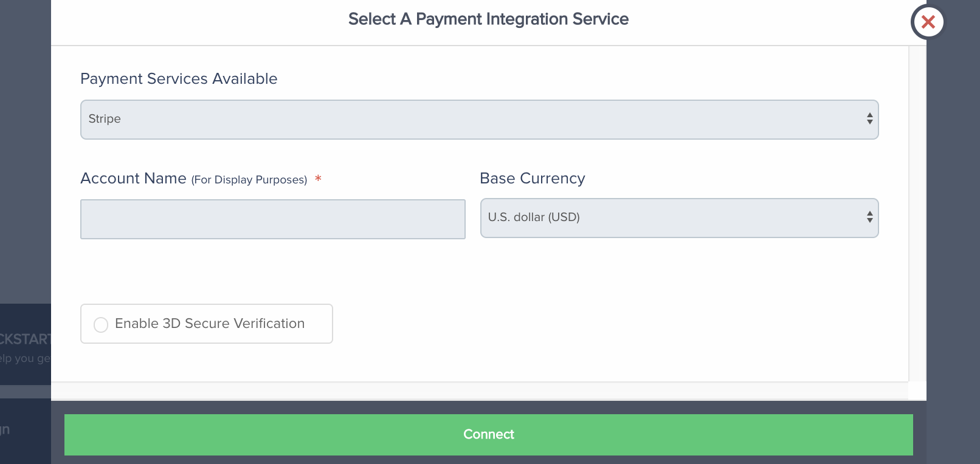Click the dark overlay left of the dialog
980x464 pixels.
click(x=26, y=152)
